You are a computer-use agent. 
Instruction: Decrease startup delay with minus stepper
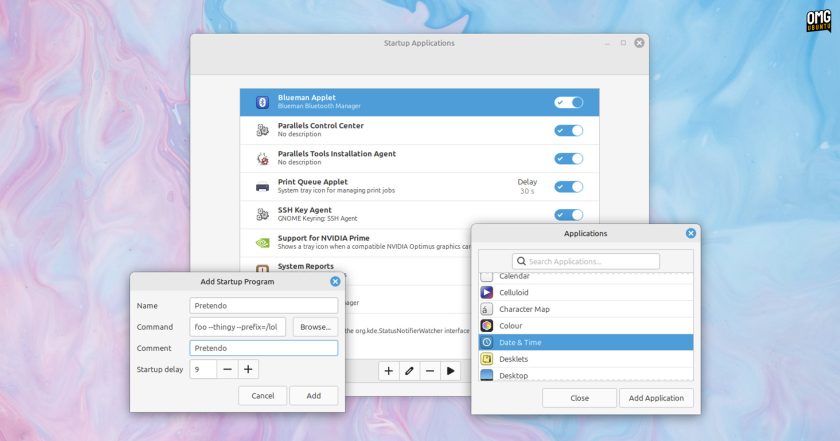pos(227,369)
